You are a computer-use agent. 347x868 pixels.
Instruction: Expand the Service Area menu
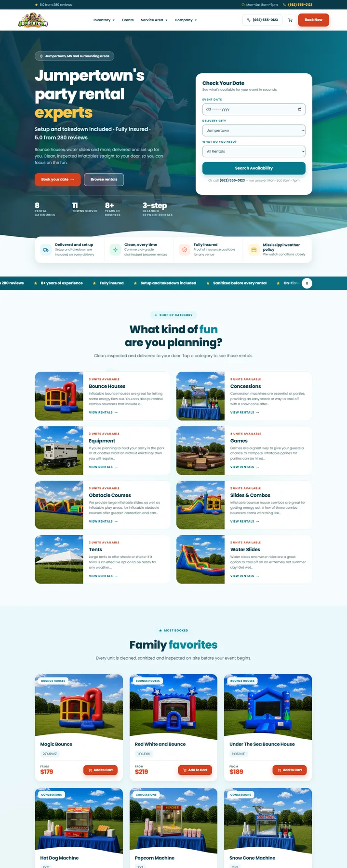click(154, 20)
